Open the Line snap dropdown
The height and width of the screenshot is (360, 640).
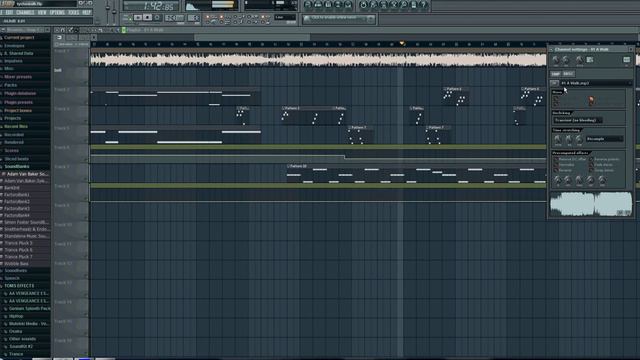pyautogui.click(x=285, y=18)
